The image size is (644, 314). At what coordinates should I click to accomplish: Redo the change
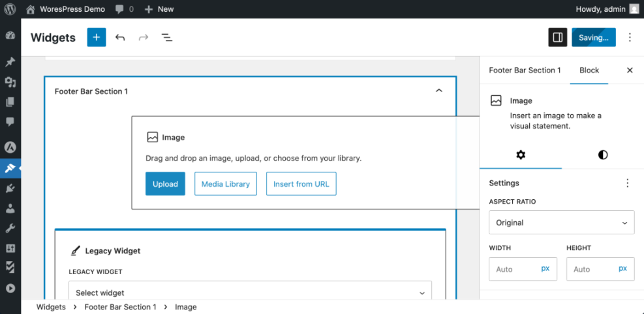(144, 38)
